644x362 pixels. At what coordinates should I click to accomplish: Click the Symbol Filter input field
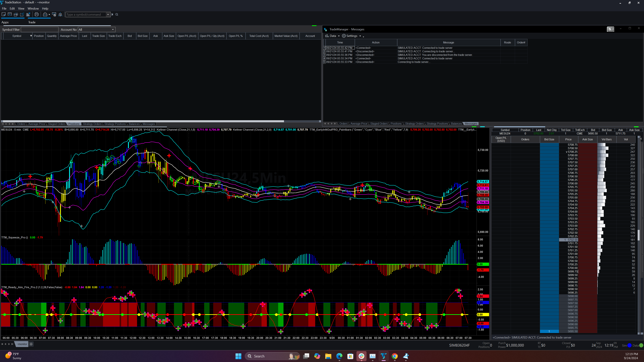(x=39, y=30)
